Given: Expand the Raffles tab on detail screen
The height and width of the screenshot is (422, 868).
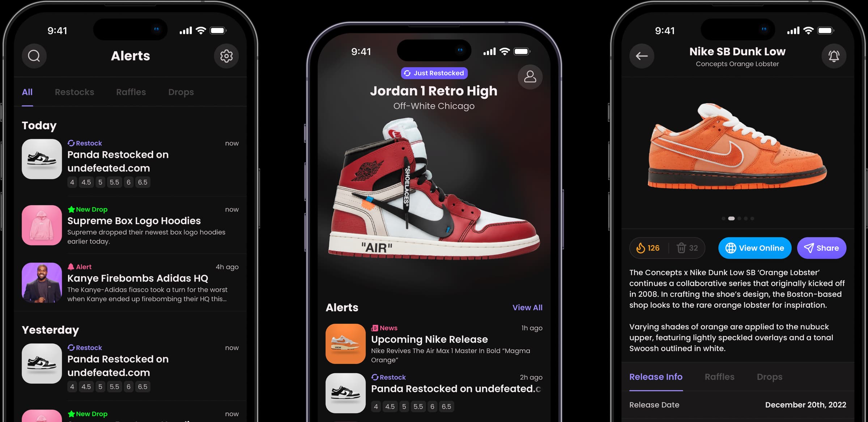Looking at the screenshot, I should [x=719, y=376].
